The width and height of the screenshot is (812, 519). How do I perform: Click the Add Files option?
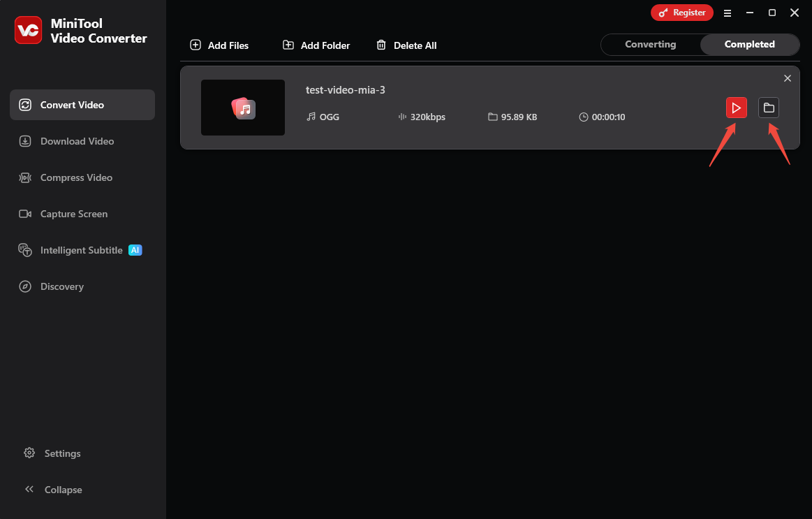click(x=220, y=45)
